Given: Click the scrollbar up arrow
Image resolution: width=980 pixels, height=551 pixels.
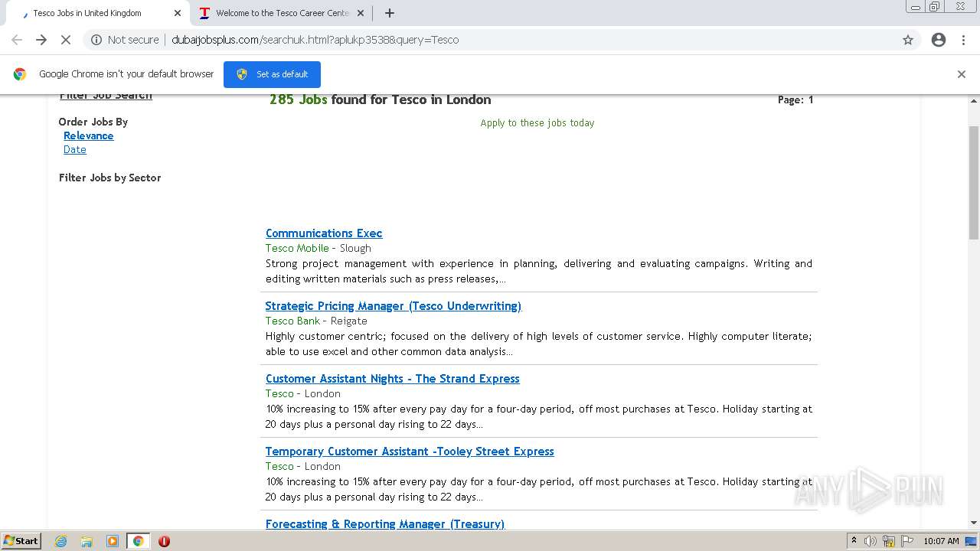Looking at the screenshot, I should (x=974, y=100).
